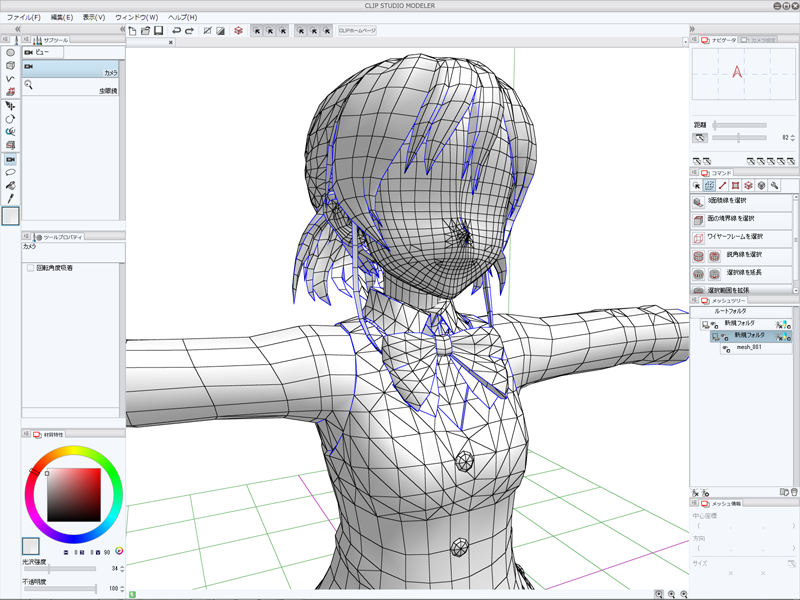This screenshot has width=800, height=600.
Task: Select the lasso selection tool
Action: pyautogui.click(x=10, y=172)
